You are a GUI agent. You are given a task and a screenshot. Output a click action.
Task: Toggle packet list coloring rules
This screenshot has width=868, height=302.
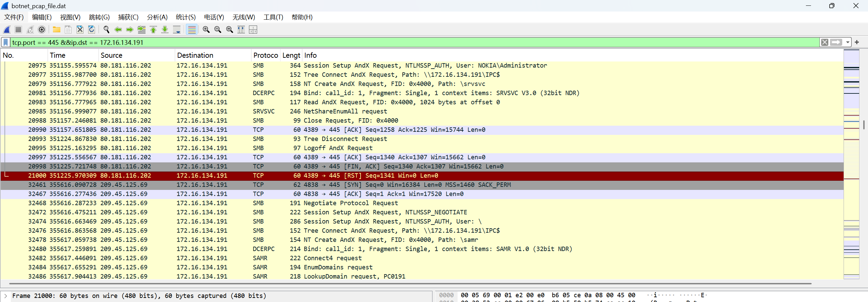click(192, 30)
